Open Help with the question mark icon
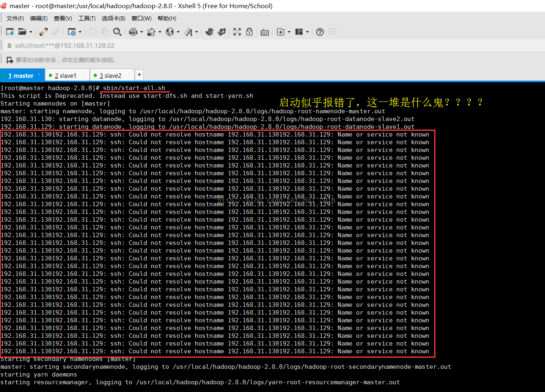This screenshot has height=392, width=545. click(320, 32)
